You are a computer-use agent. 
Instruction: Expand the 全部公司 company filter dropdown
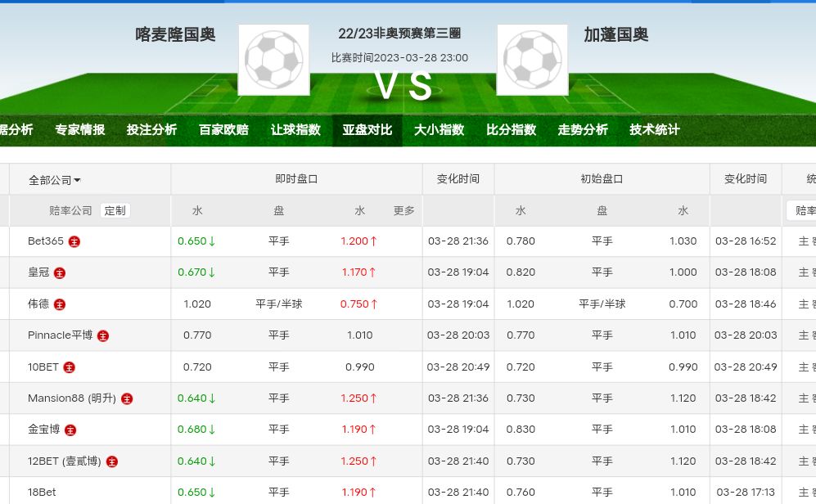click(x=55, y=180)
